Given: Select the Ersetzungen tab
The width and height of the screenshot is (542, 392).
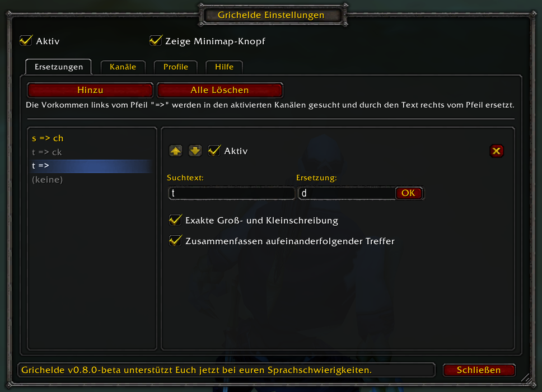Looking at the screenshot, I should point(59,67).
